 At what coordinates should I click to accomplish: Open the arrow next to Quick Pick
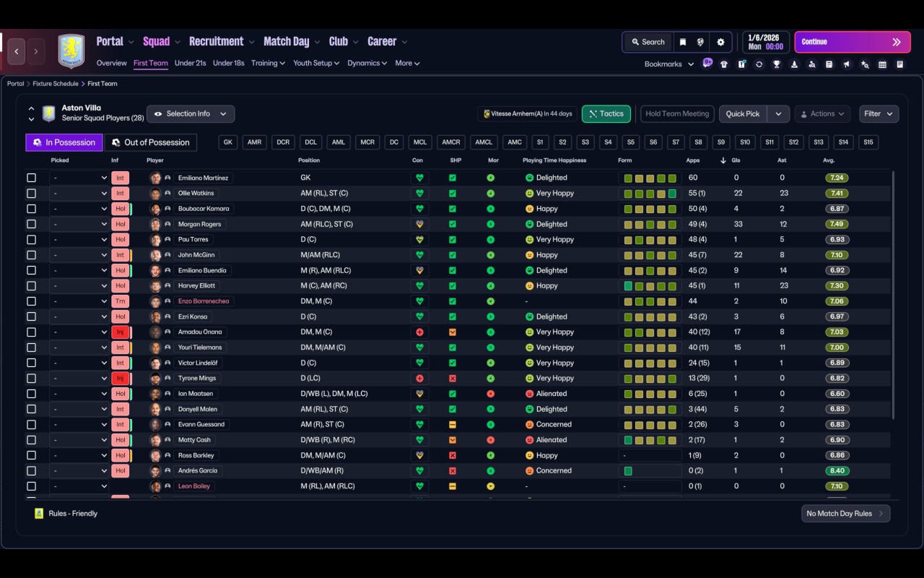[x=778, y=113]
